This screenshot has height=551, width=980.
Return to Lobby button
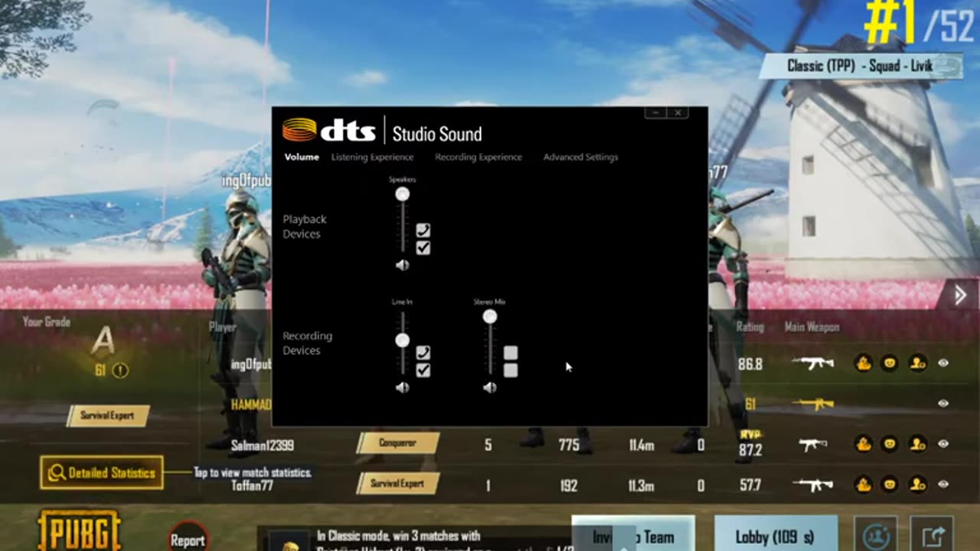tap(776, 536)
